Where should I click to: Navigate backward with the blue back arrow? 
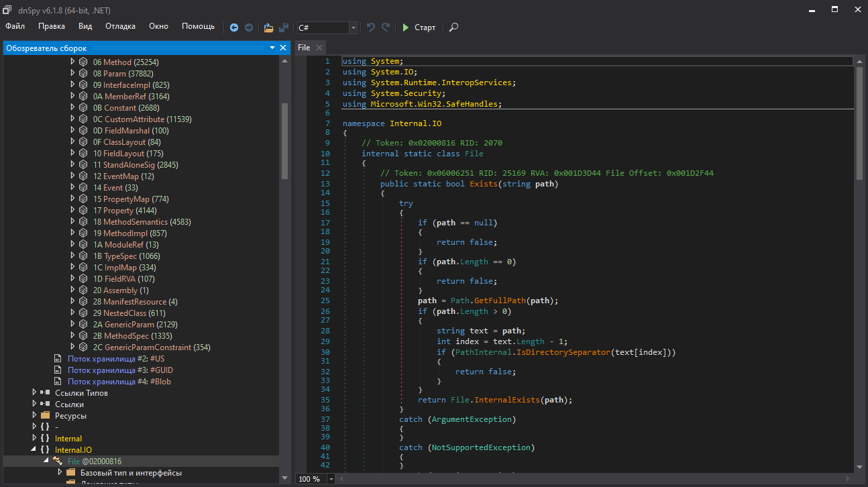[234, 28]
